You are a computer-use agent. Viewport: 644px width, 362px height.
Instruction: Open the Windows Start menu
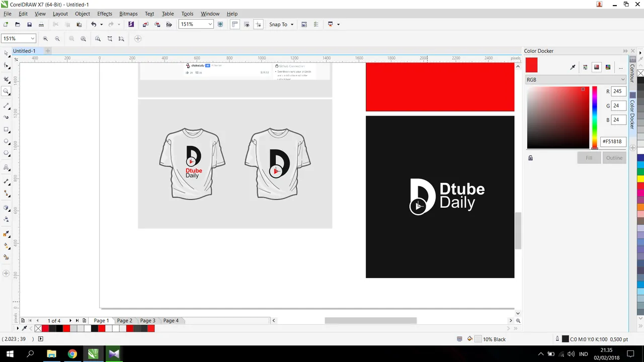10,354
